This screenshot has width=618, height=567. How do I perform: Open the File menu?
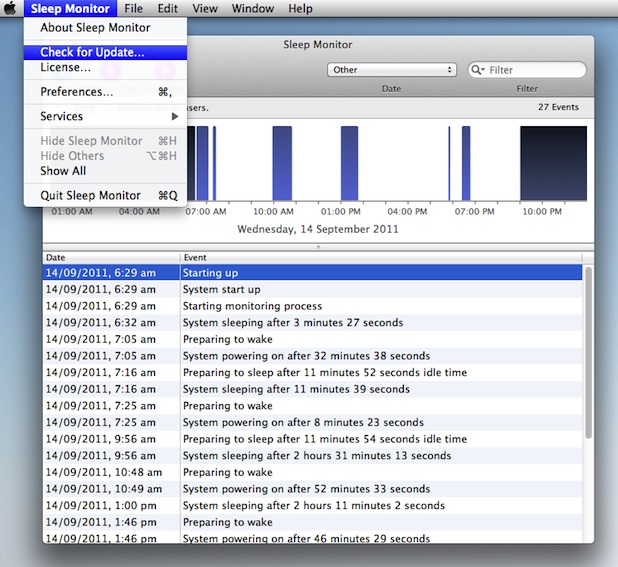coord(134,8)
